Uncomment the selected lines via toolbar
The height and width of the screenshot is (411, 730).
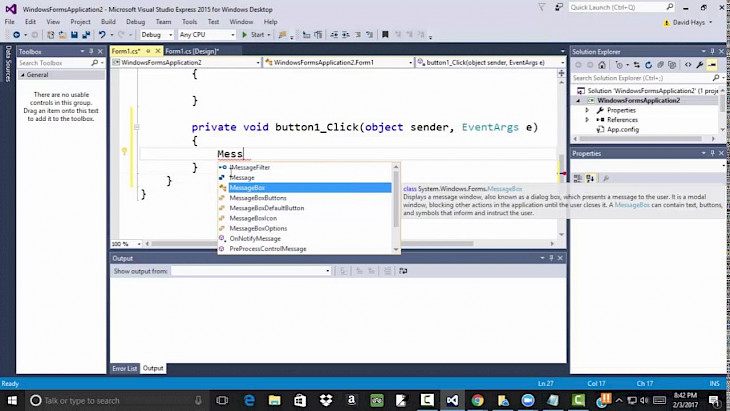[369, 35]
